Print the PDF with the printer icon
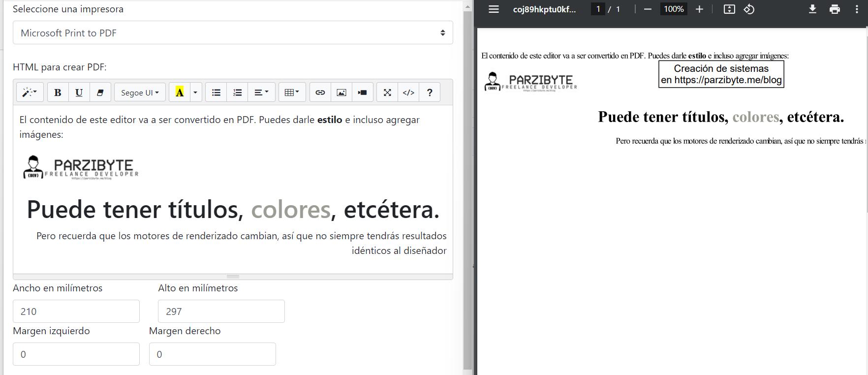 pyautogui.click(x=835, y=9)
